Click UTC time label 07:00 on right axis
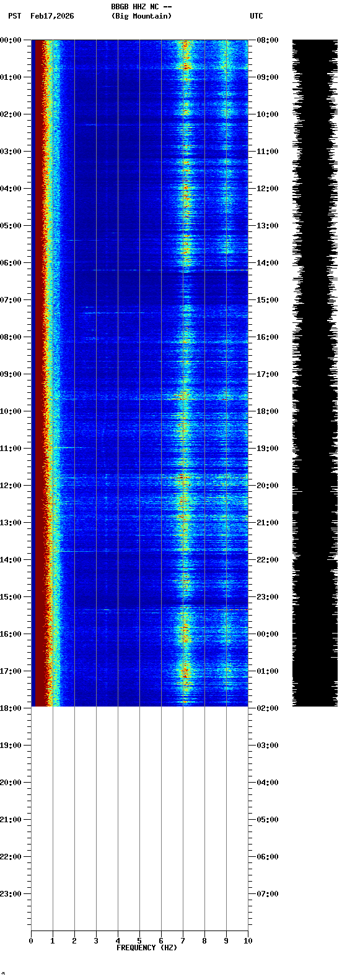The width and height of the screenshot is (342, 980). pyautogui.click(x=268, y=894)
